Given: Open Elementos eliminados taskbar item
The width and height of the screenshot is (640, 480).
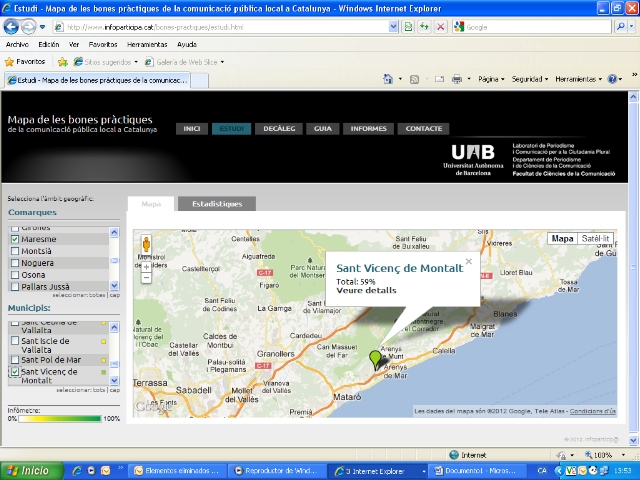Looking at the screenshot, I should [178, 471].
